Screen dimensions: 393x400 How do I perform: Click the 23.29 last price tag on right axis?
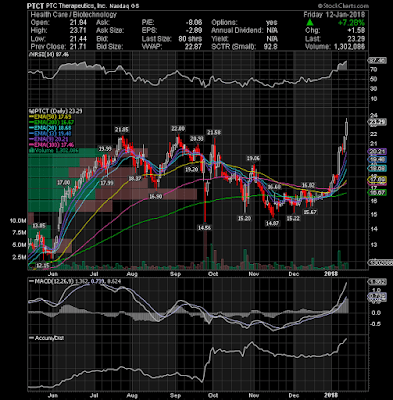coord(377,122)
